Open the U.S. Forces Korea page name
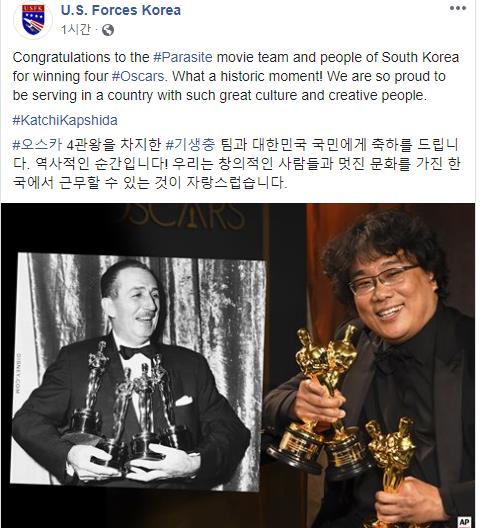 coord(121,10)
